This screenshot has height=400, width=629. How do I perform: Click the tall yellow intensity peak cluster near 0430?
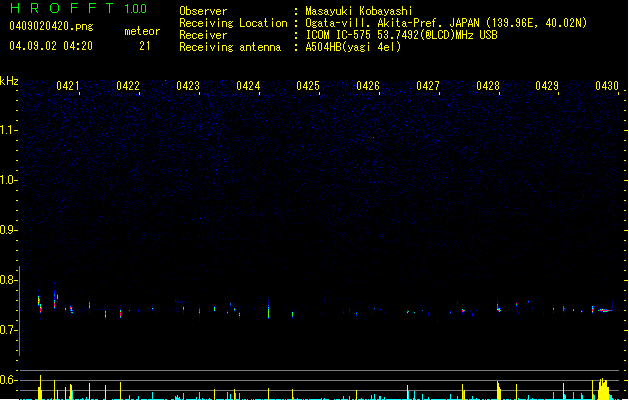603,388
